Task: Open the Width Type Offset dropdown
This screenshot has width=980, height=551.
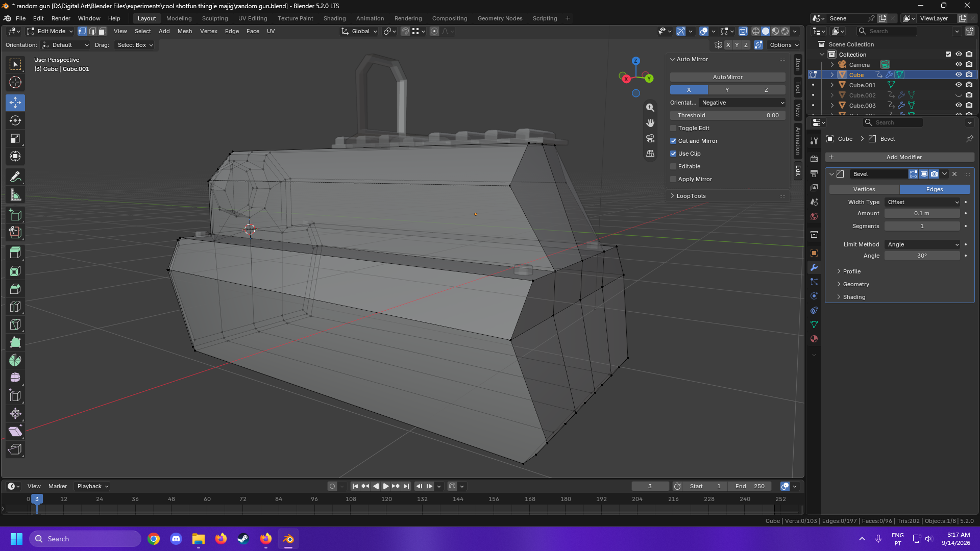Action: pos(922,202)
